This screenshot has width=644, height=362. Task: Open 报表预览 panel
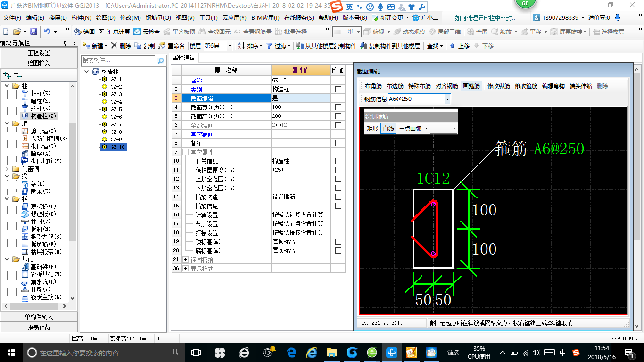39,327
